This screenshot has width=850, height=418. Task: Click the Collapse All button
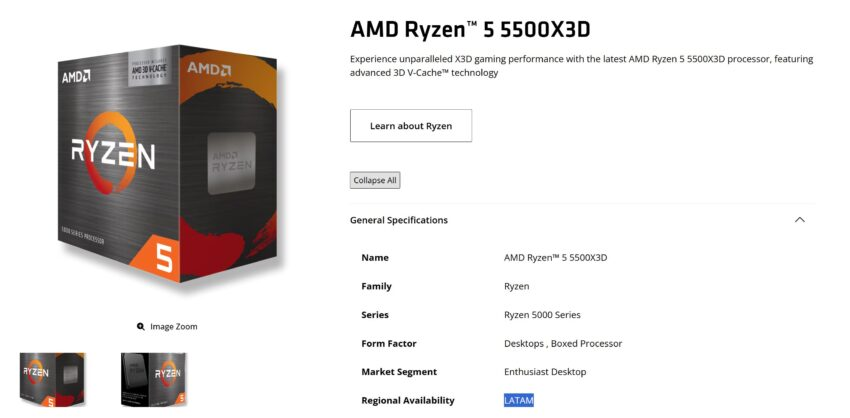click(375, 180)
